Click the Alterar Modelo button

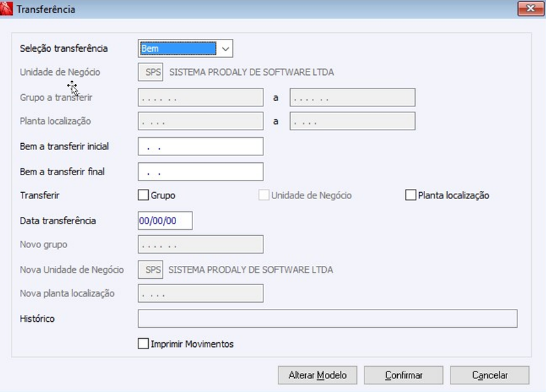click(x=317, y=375)
